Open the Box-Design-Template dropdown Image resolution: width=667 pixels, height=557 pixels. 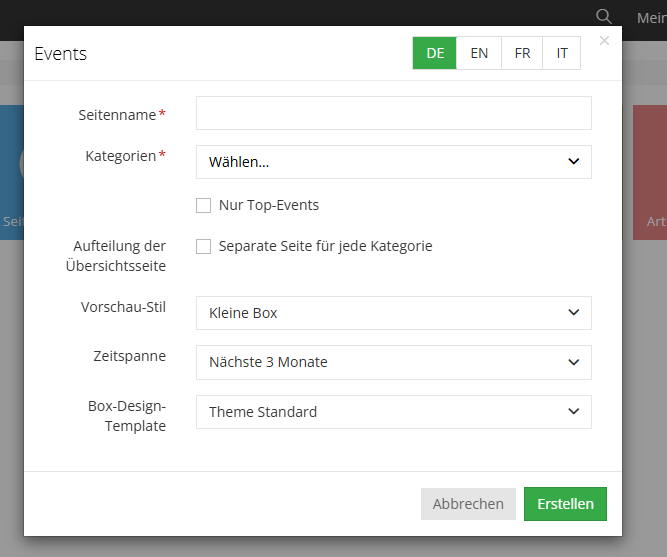[x=393, y=412]
